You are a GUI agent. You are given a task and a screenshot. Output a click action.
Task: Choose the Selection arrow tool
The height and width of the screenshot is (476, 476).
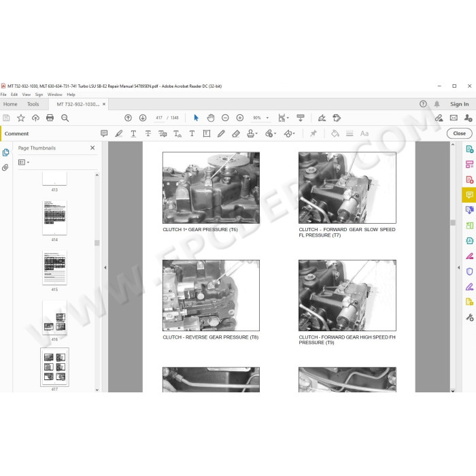[x=196, y=118]
